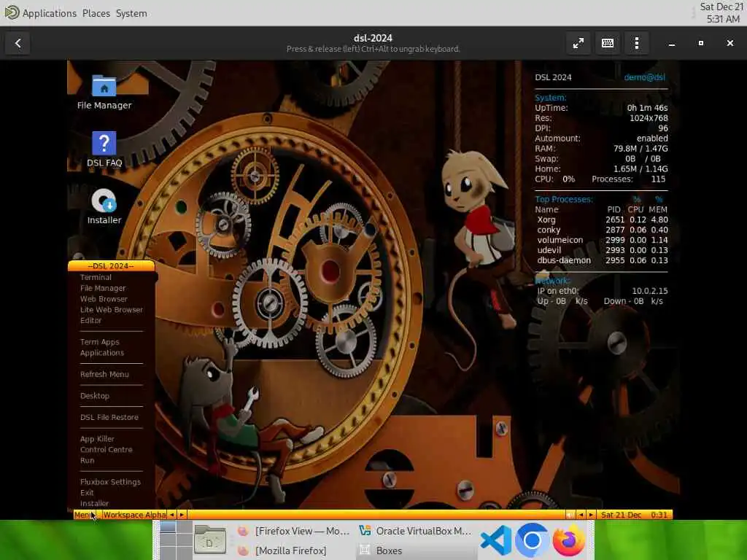Choose Web Browser in the DSL menu
747x560 pixels.
point(104,299)
